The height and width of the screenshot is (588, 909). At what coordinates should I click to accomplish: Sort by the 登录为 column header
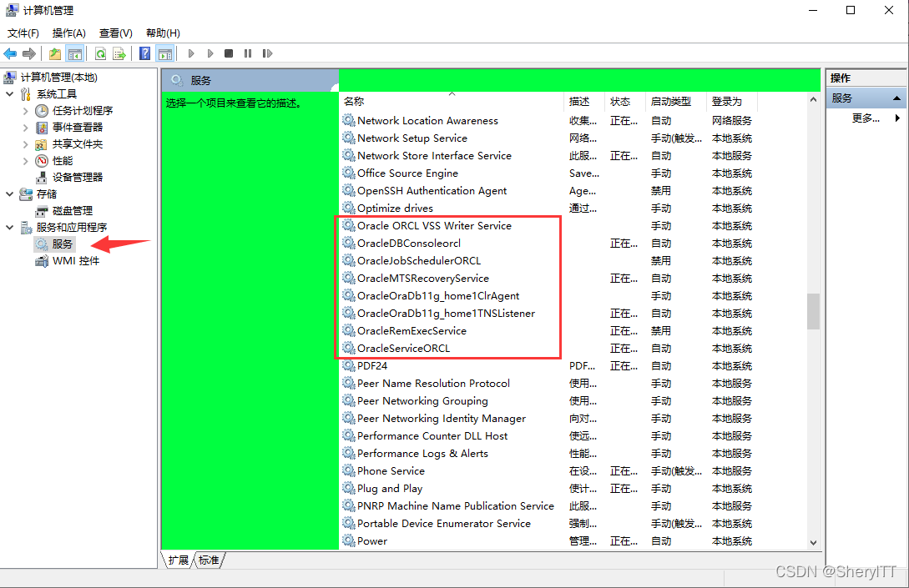pyautogui.click(x=732, y=102)
